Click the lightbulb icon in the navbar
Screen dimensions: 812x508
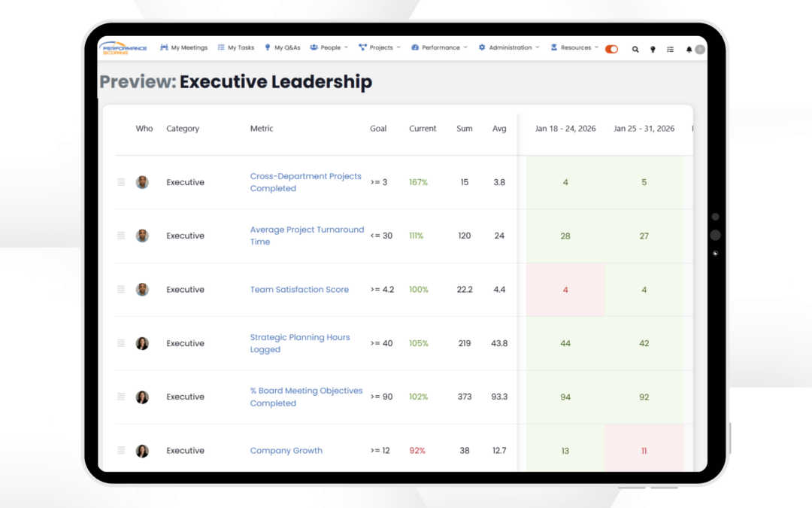click(653, 48)
